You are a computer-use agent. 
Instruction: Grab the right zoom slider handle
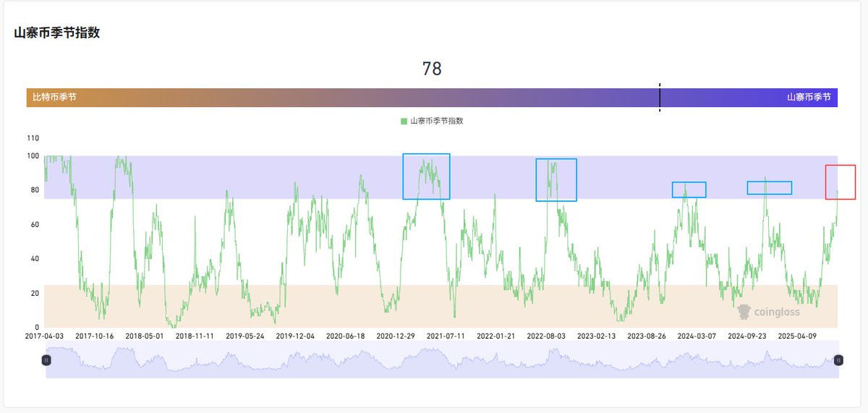click(x=838, y=359)
